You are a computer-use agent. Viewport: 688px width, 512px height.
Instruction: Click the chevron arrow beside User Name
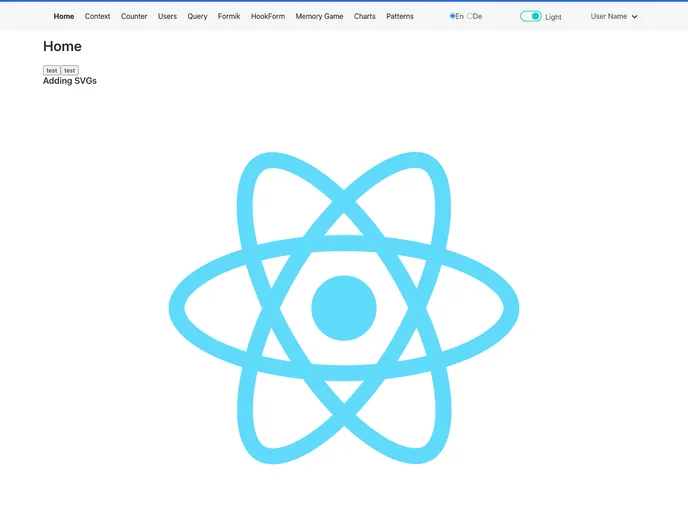point(635,17)
